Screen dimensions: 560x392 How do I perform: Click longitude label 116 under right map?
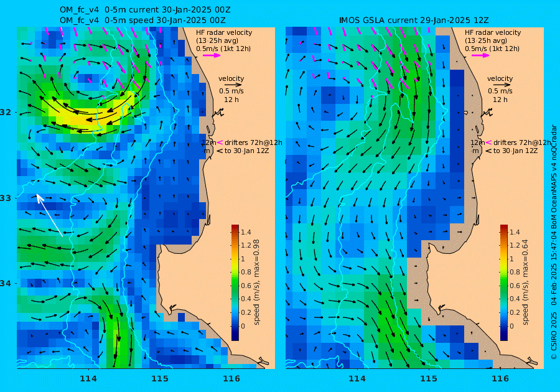500,378
